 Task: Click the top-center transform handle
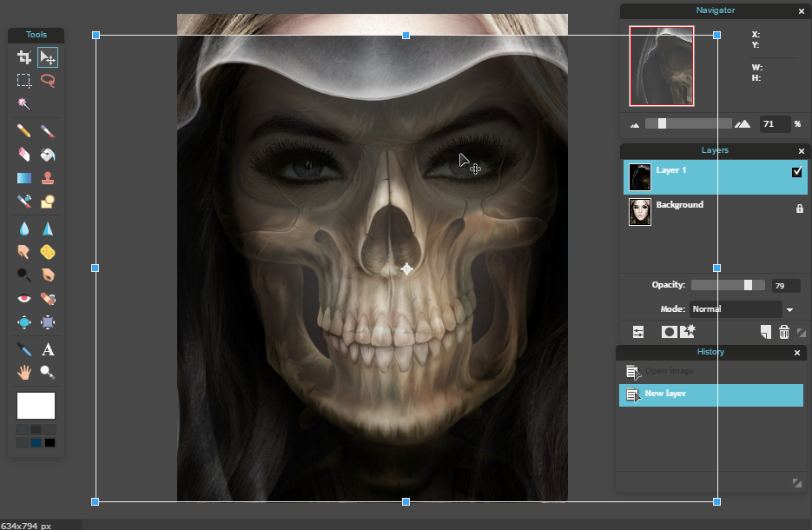click(406, 36)
